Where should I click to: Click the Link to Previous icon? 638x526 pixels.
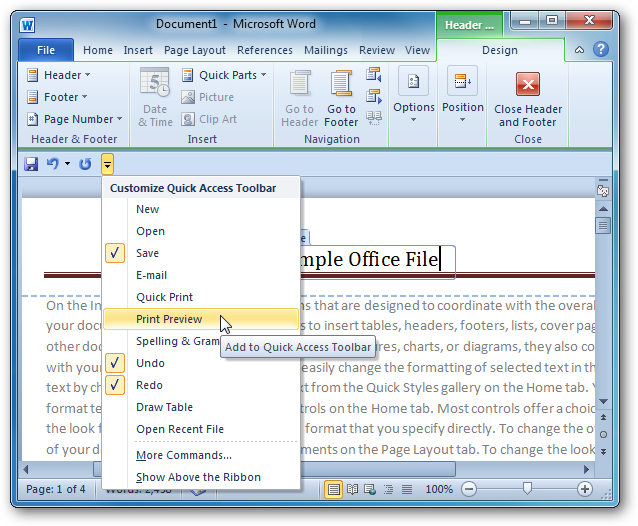(373, 118)
